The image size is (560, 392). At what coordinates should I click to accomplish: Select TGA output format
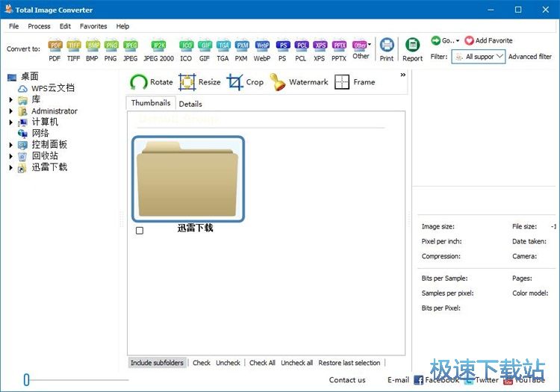223,50
